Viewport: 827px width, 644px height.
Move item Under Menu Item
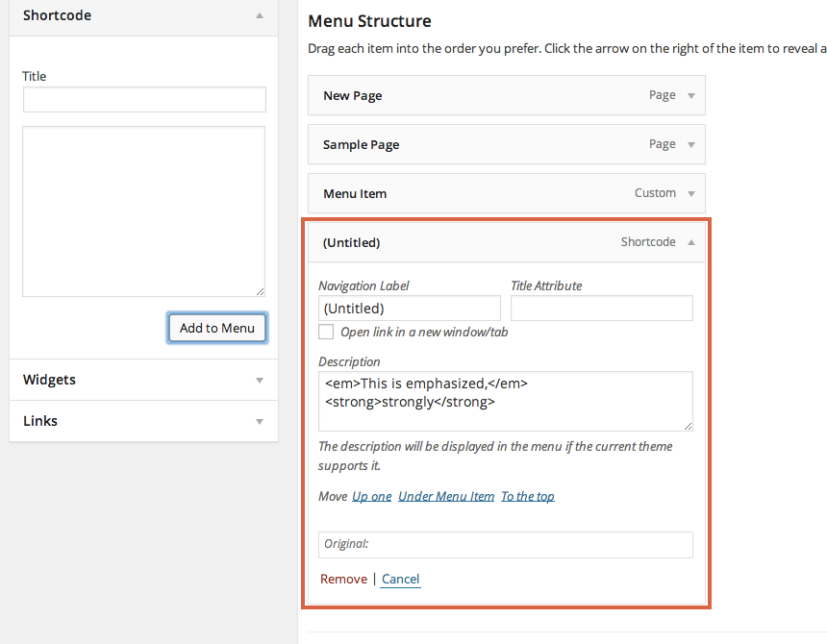pos(446,496)
